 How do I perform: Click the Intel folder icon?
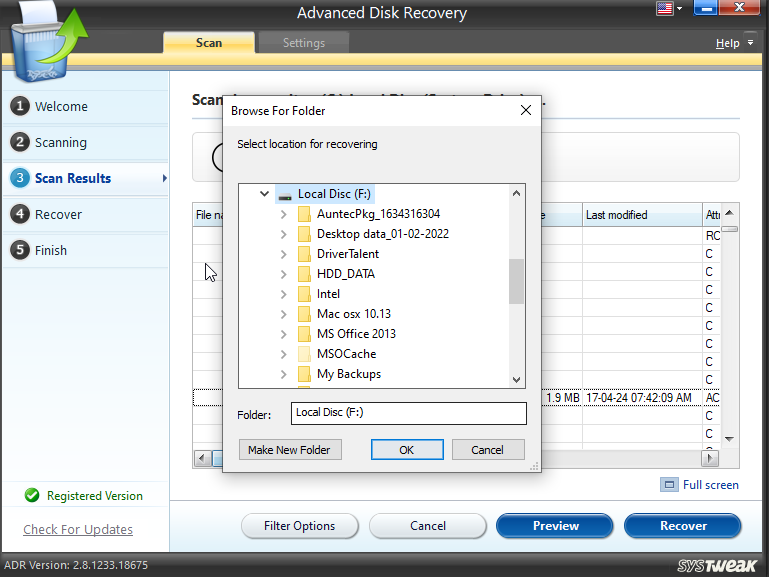tap(304, 294)
